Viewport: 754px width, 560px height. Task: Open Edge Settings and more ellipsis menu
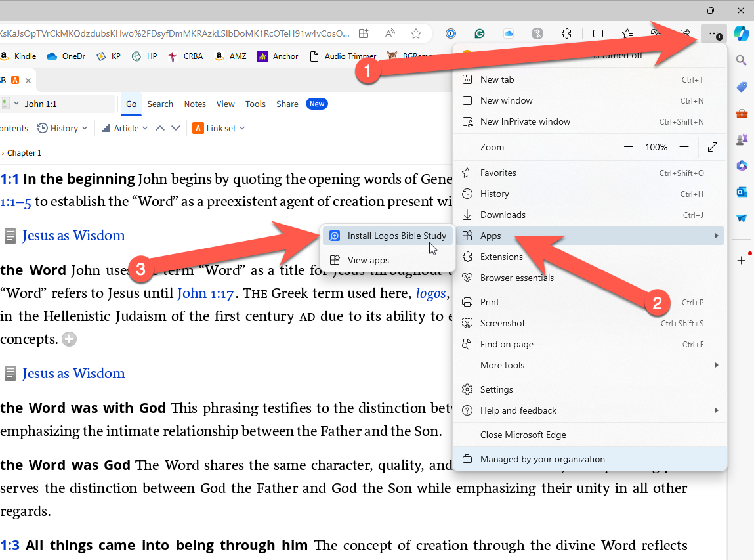(x=714, y=33)
